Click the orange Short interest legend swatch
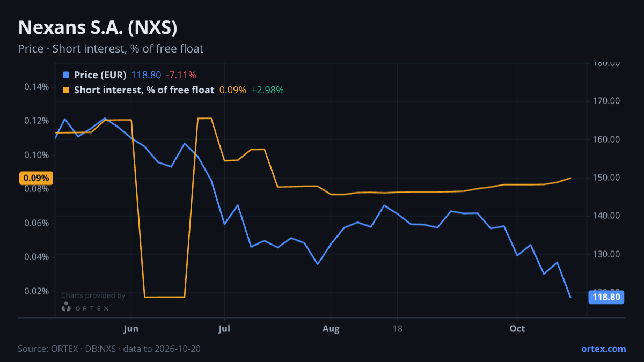This screenshot has width=644, height=362. coord(66,90)
